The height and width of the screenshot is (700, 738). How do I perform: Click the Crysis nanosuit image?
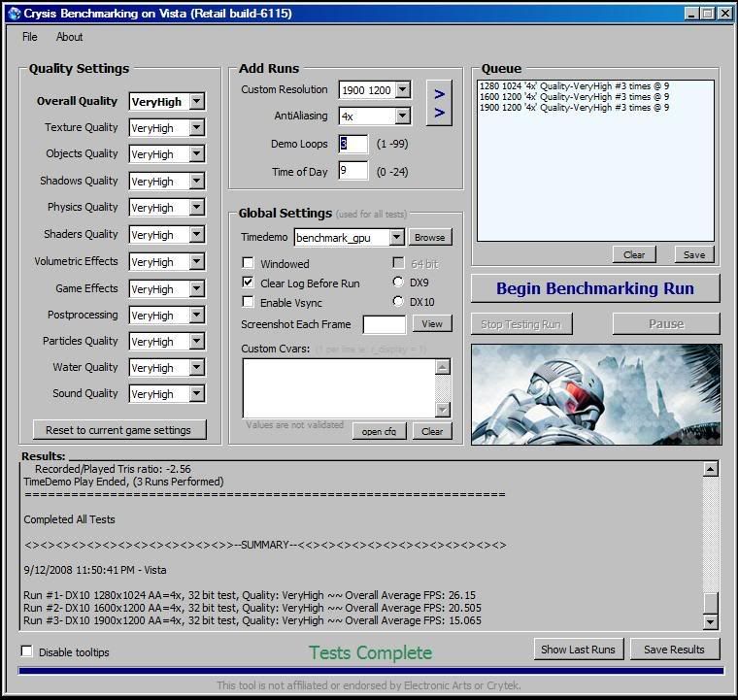click(596, 394)
